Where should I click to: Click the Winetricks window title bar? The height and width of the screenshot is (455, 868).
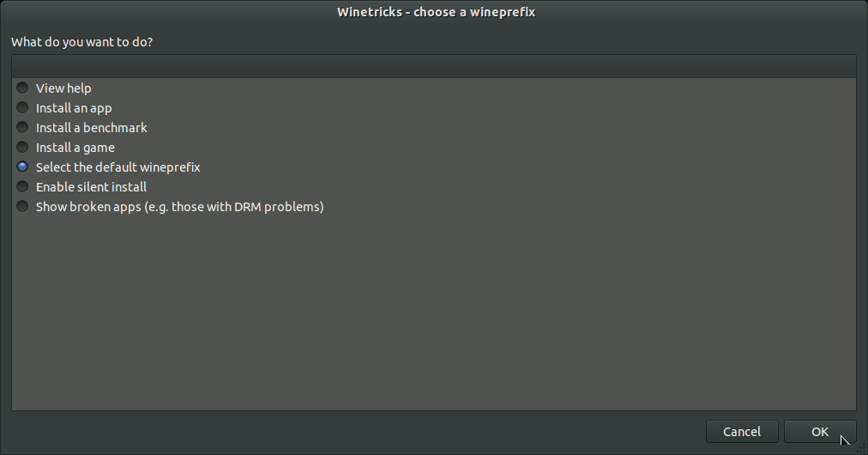(434, 12)
